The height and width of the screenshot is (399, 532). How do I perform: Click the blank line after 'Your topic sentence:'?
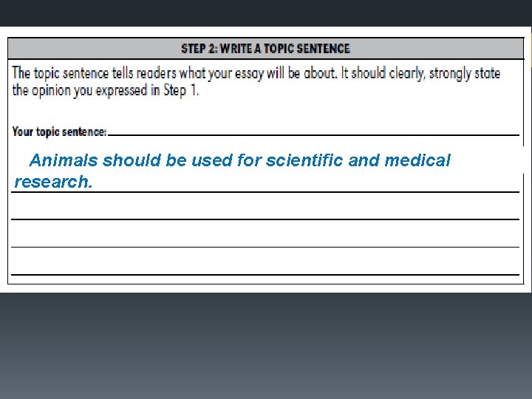coord(313,134)
